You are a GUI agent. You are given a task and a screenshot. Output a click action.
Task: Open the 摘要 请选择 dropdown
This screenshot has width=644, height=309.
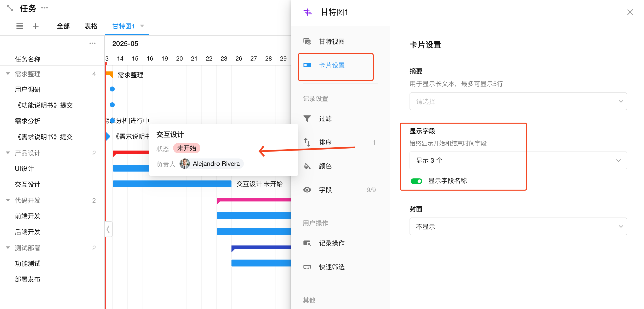click(518, 101)
